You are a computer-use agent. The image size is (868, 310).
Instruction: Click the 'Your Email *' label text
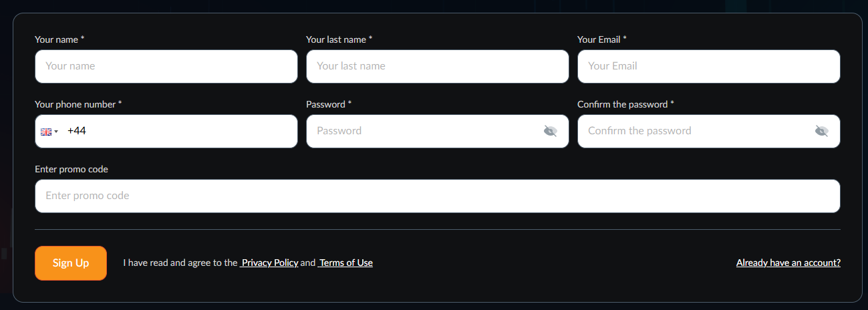(601, 39)
